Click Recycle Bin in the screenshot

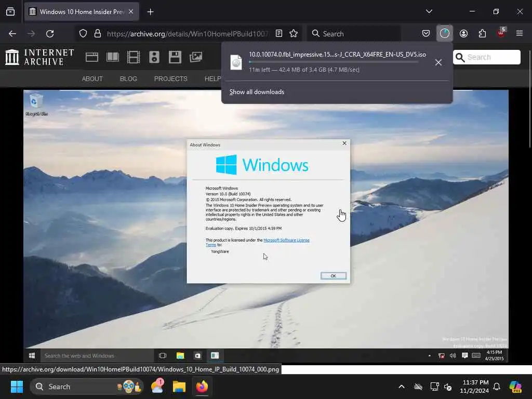point(36,105)
